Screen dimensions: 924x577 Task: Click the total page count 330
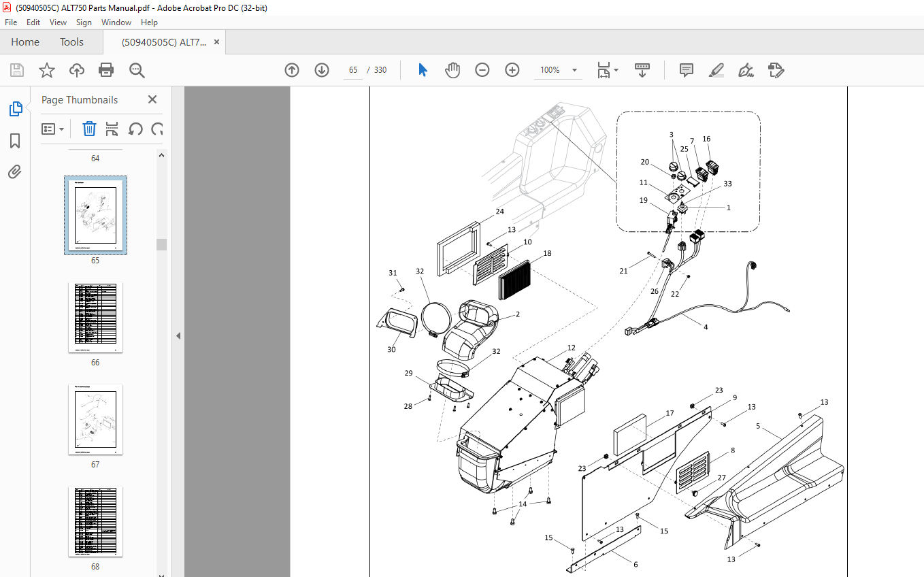[x=380, y=70]
